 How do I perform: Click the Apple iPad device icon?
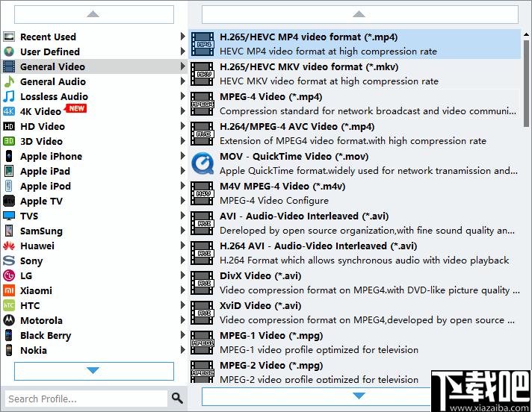[9, 171]
